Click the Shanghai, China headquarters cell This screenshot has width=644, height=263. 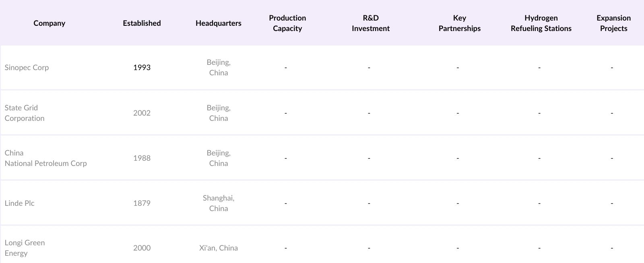[x=219, y=203]
